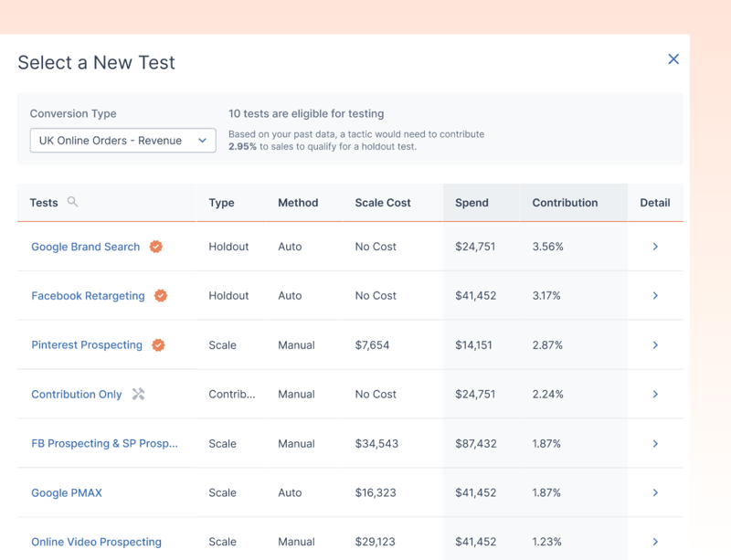Image resolution: width=731 pixels, height=560 pixels.
Task: Select the 2.24% contribution value
Action: tap(547, 394)
